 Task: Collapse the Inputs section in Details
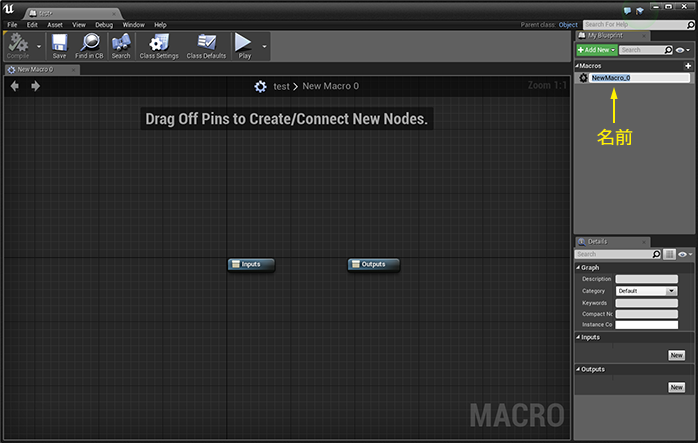click(578, 337)
